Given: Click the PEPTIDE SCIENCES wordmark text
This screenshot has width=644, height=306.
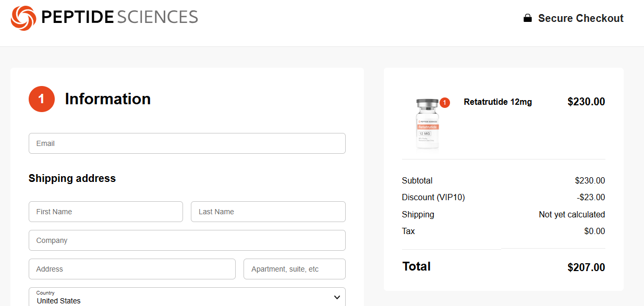Looking at the screenshot, I should [119, 18].
